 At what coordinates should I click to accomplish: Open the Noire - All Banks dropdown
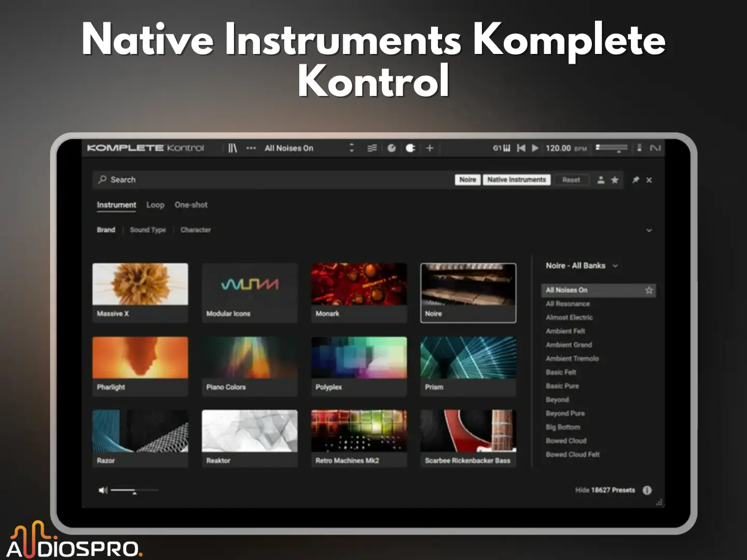tap(582, 265)
